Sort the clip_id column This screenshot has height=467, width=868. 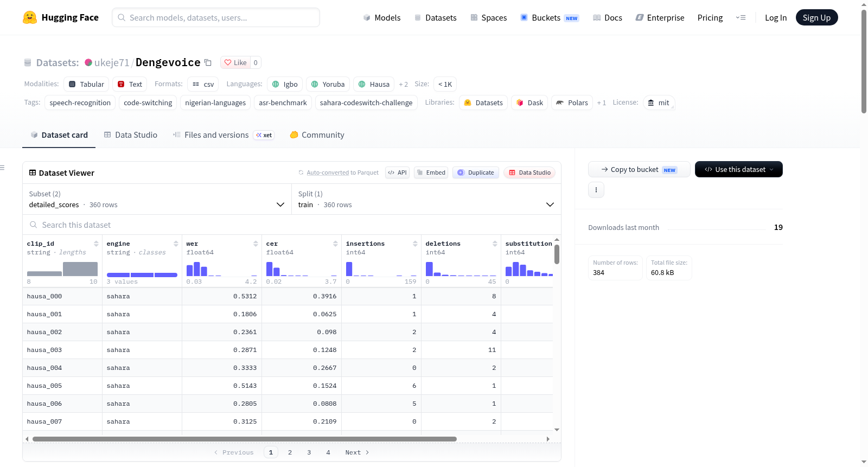point(96,244)
